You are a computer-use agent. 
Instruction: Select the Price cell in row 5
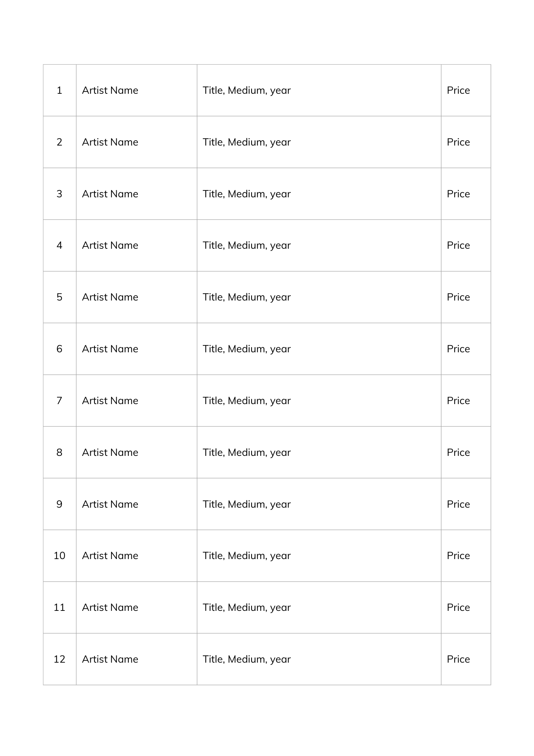[x=466, y=297]
